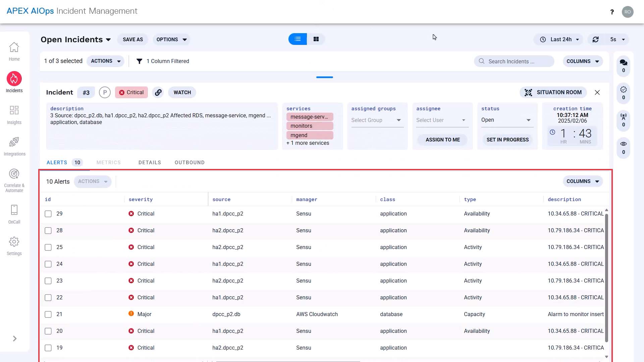The height and width of the screenshot is (362, 644).
Task: Switch to OUTBOUND tab
Action: pos(190,163)
